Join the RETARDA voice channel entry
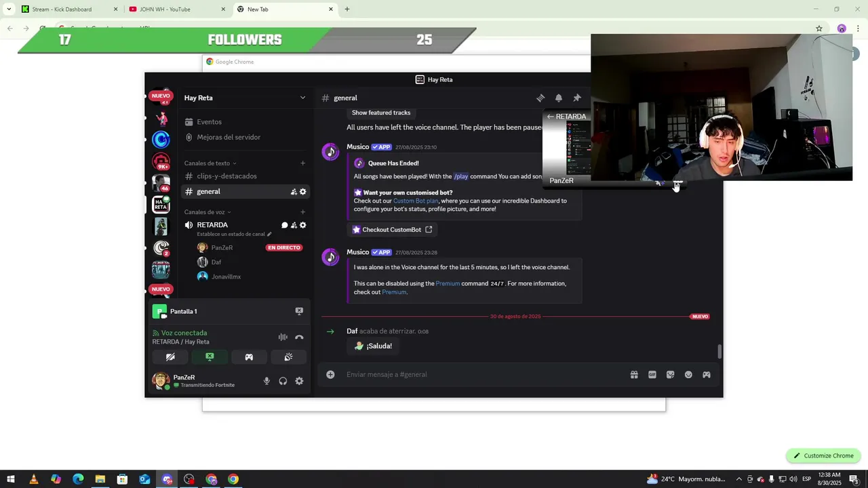 [212, 225]
